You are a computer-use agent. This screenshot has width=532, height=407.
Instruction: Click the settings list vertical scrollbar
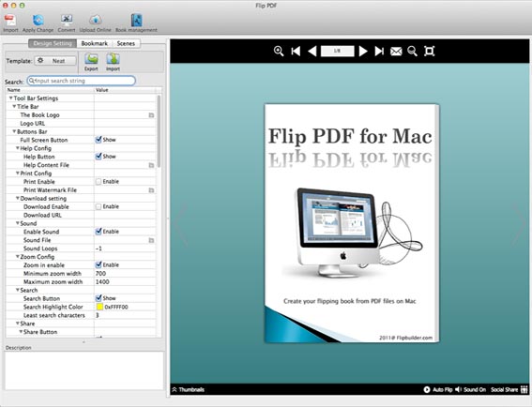coord(159,130)
